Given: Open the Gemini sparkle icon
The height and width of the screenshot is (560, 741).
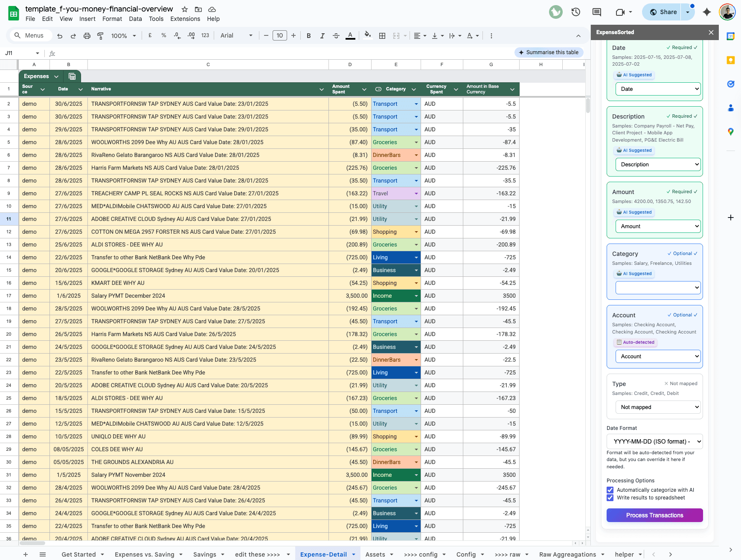Looking at the screenshot, I should click(x=707, y=12).
